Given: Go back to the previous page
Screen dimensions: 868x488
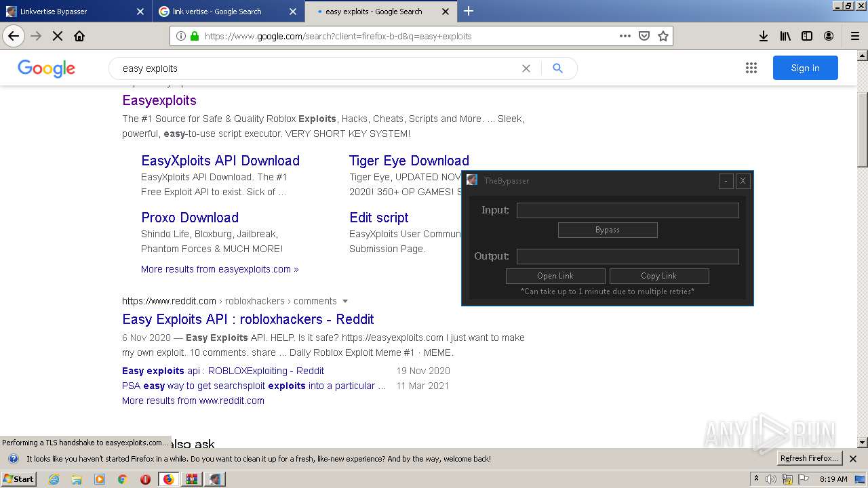Looking at the screenshot, I should point(14,36).
